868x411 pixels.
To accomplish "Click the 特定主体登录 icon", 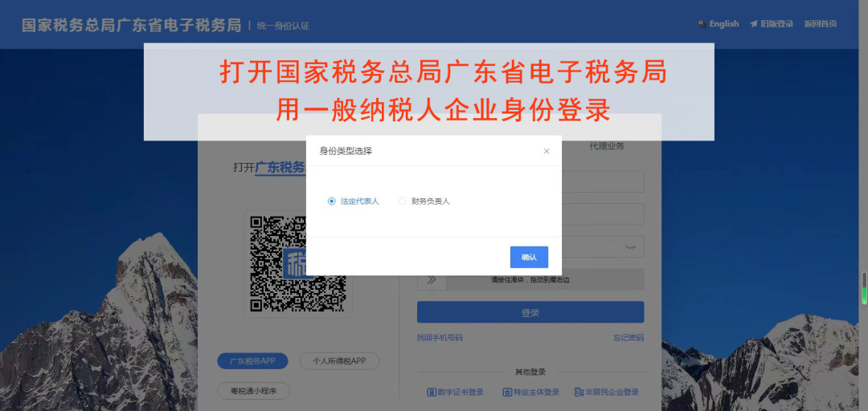I will [507, 393].
